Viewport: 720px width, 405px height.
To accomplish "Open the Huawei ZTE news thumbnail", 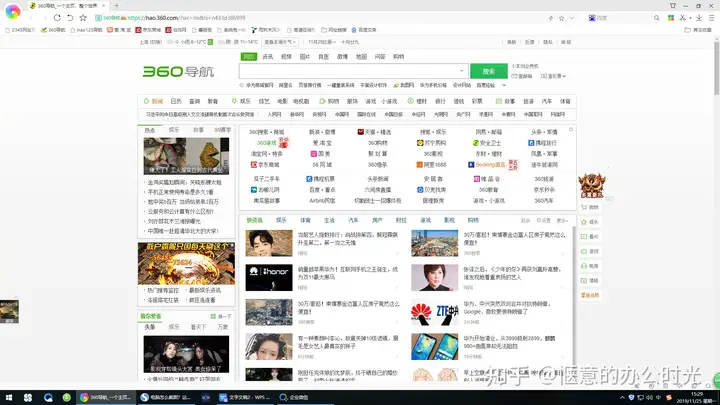I will [x=434, y=312].
